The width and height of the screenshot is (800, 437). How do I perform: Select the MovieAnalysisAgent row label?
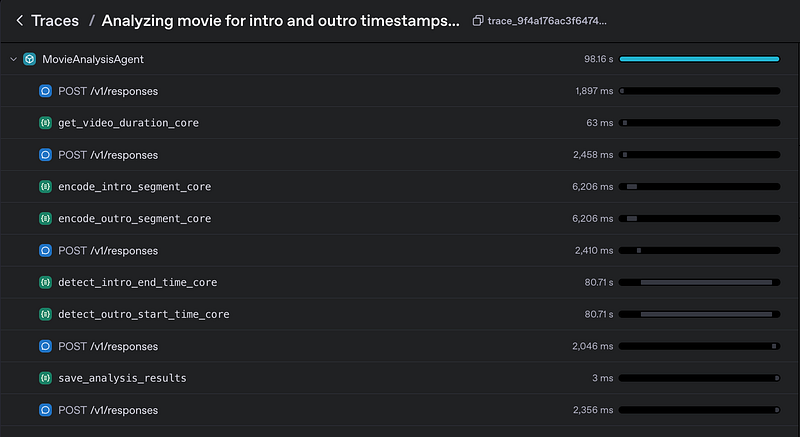point(93,59)
